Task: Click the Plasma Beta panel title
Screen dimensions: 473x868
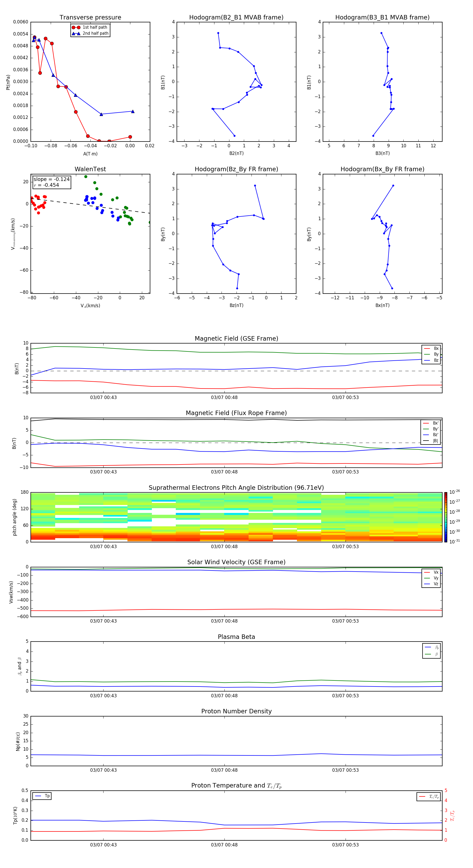Action: click(x=236, y=637)
